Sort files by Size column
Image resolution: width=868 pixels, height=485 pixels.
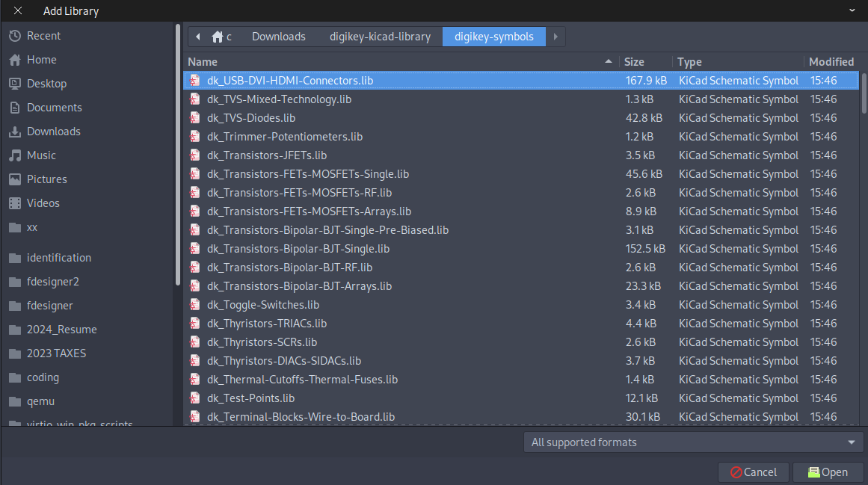tap(634, 62)
